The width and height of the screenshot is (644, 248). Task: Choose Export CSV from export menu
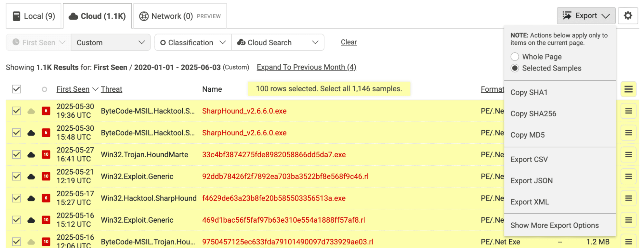pyautogui.click(x=529, y=160)
